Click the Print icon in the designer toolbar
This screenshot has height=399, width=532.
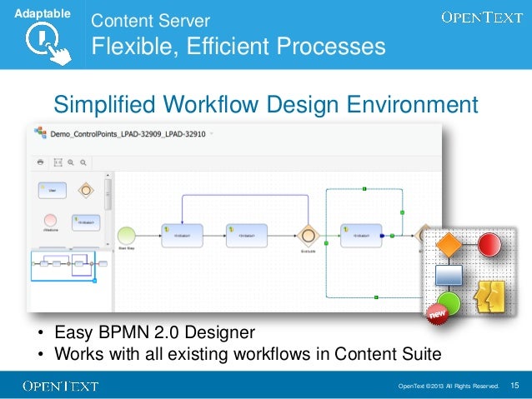pos(40,162)
